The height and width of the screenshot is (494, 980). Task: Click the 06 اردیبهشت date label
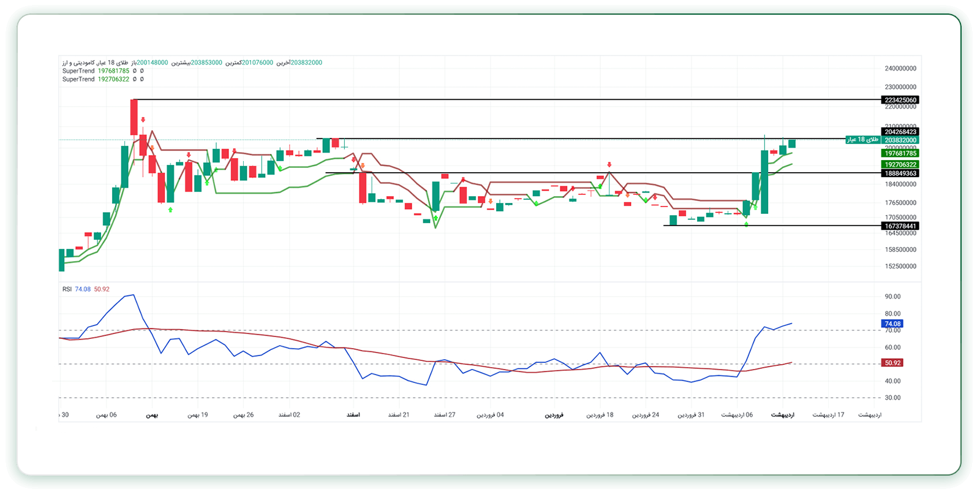click(737, 415)
